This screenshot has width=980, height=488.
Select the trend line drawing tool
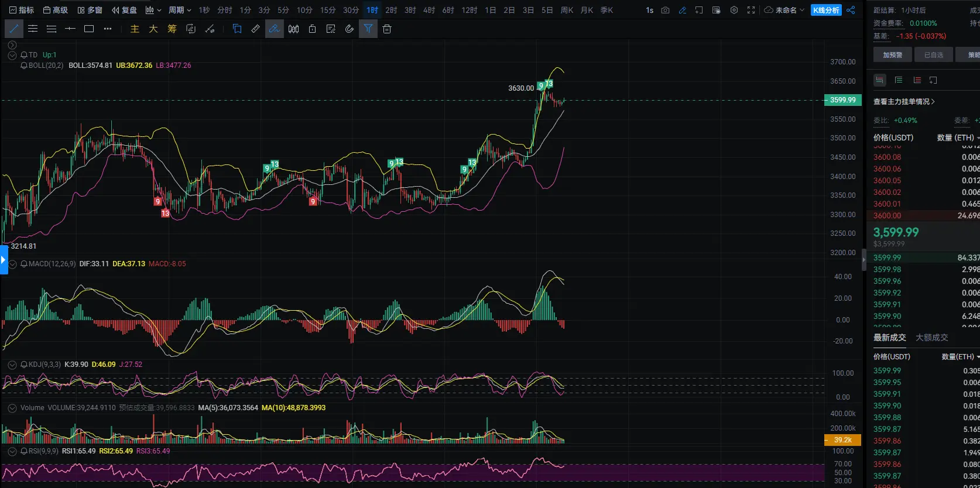(x=14, y=29)
